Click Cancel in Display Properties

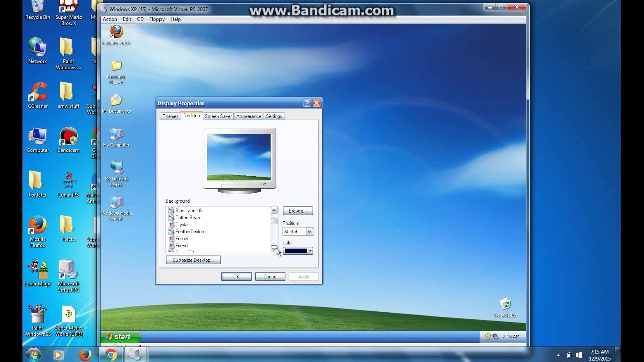270,277
